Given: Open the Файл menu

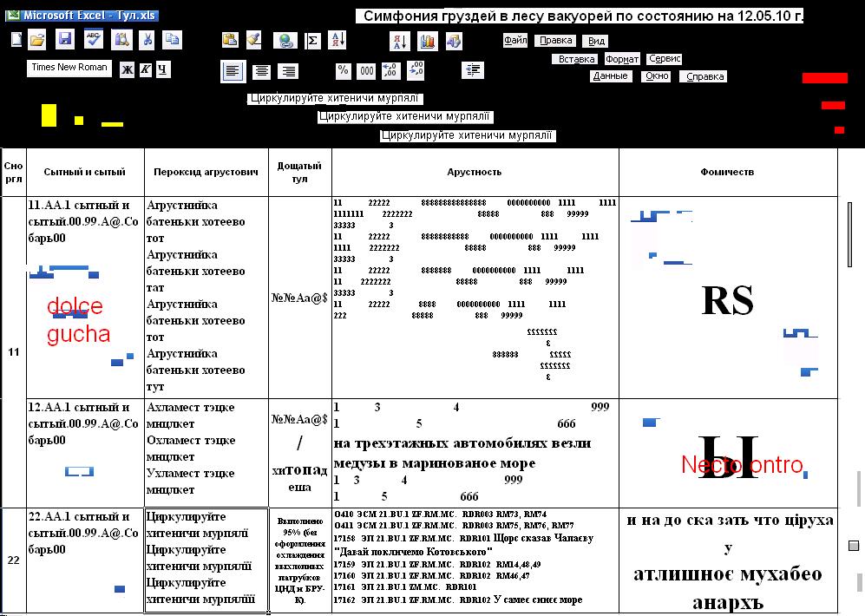Looking at the screenshot, I should (515, 40).
